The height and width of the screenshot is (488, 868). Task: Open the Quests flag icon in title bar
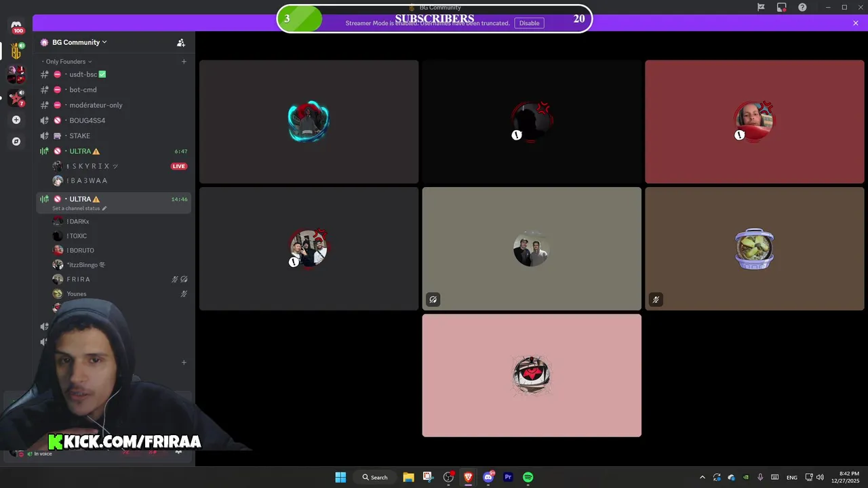tap(761, 7)
